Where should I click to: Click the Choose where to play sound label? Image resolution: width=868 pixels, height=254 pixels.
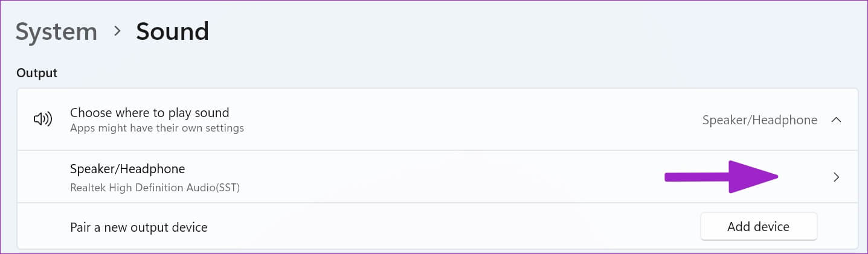point(150,112)
